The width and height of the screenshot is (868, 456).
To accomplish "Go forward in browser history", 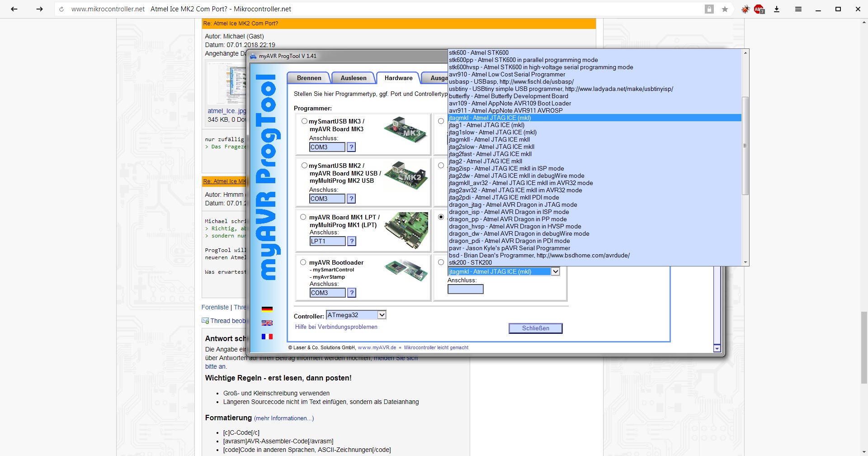I will [39, 9].
